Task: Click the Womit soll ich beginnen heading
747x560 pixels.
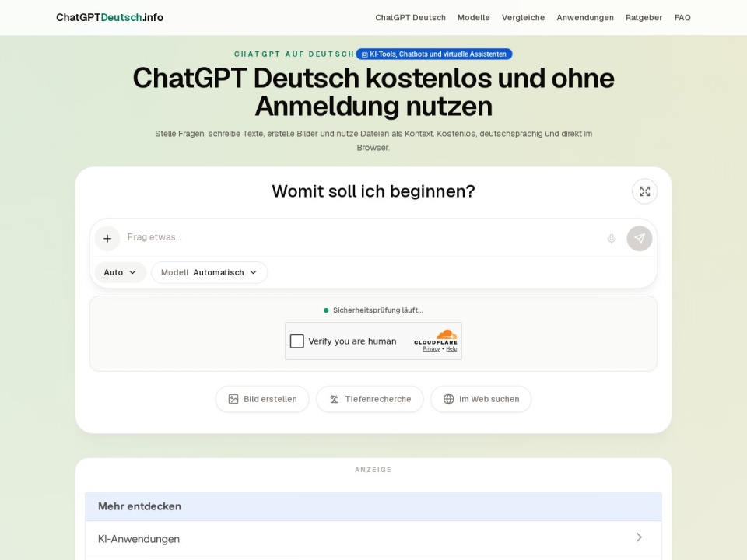Action: (x=373, y=191)
